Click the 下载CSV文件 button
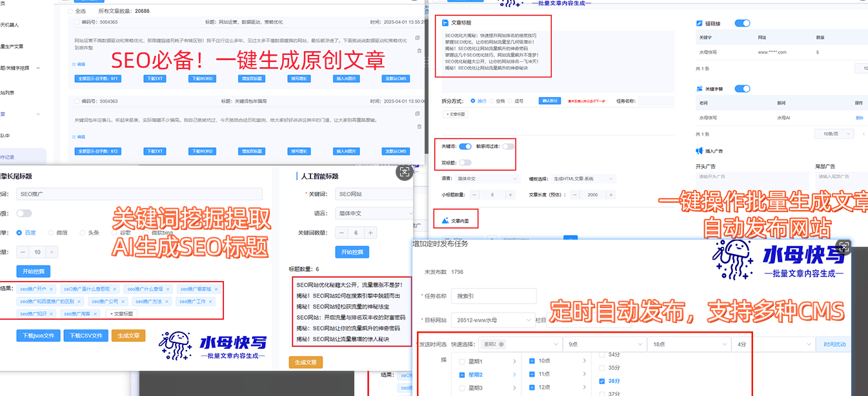Viewport: 868px width, 396px height. [86, 335]
